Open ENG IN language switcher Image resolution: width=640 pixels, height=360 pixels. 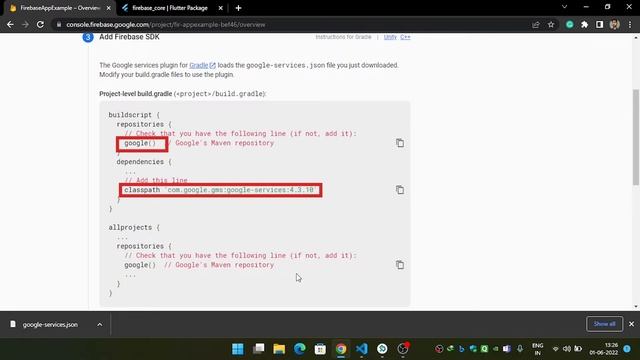(538, 349)
